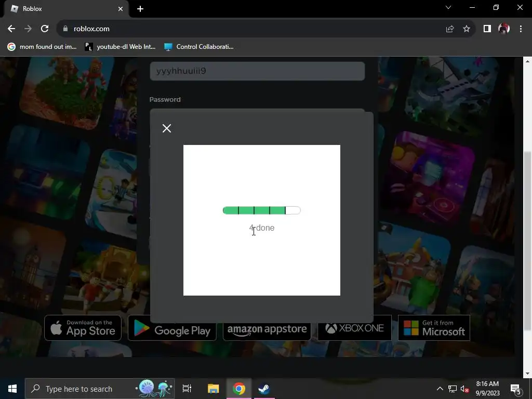The image size is (532, 399).
Task: Bookmark this page with the star
Action: [467, 29]
